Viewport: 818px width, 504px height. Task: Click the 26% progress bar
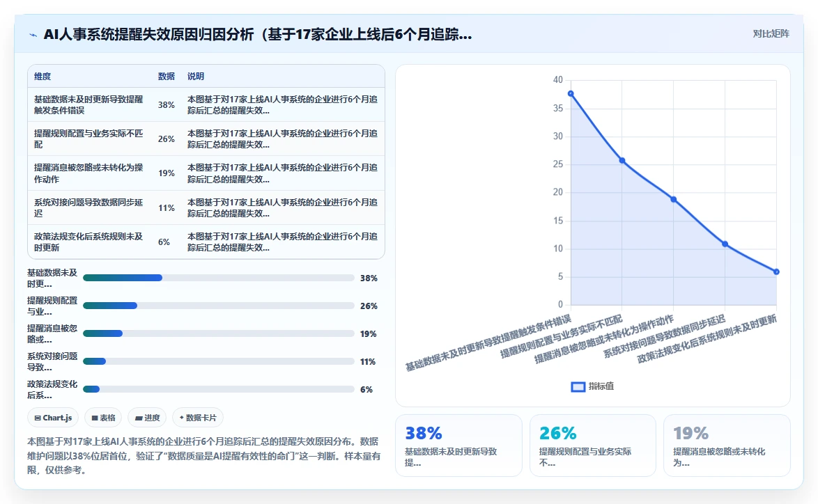219,306
